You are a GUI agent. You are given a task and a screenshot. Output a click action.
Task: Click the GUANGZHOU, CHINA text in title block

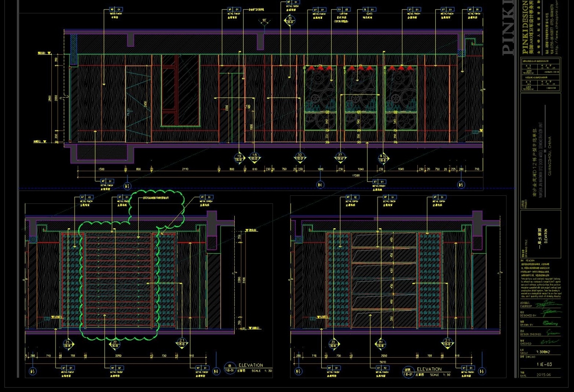[549, 156]
